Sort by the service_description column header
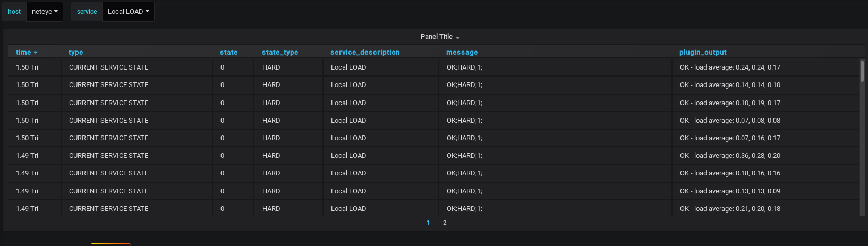868x246 pixels. [365, 52]
